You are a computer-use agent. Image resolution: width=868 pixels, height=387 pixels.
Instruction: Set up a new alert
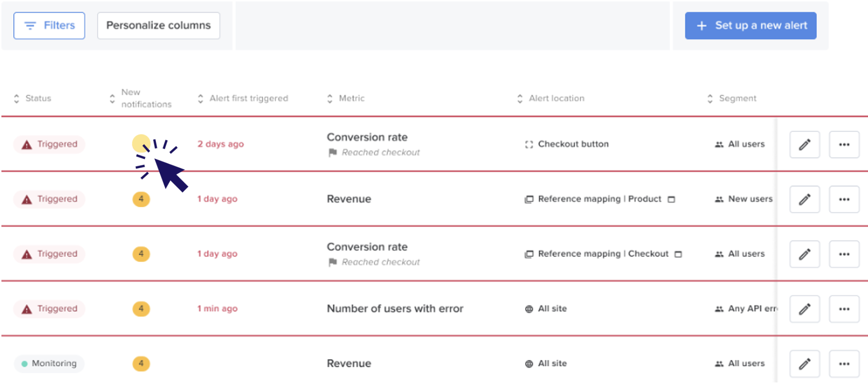pos(750,25)
